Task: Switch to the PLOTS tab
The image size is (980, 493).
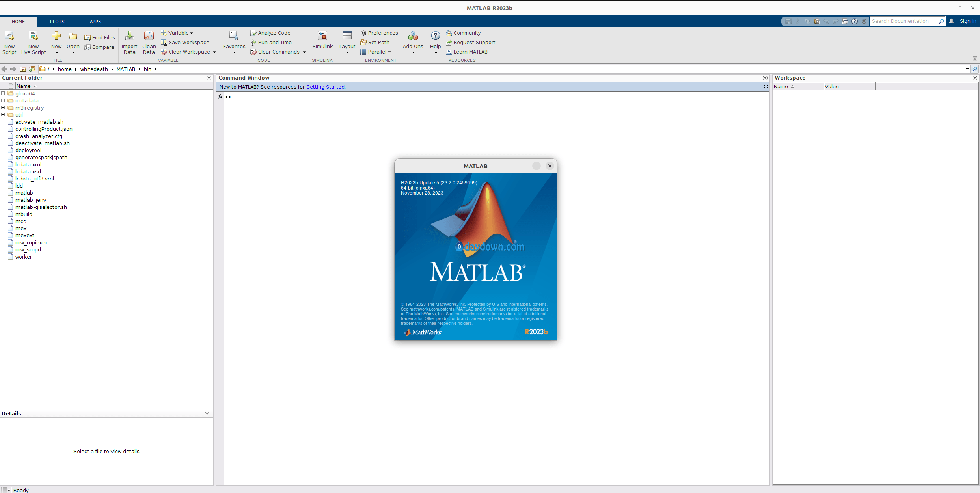Action: pos(57,22)
